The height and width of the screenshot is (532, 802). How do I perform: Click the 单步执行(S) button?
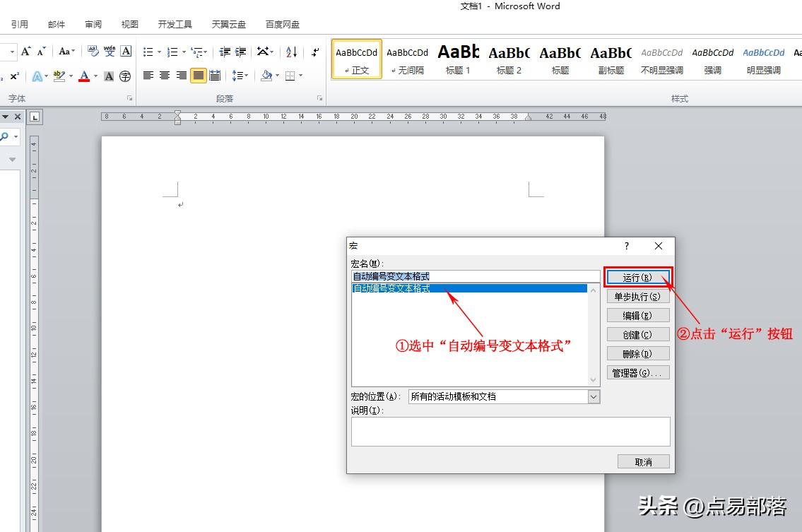[638, 297]
